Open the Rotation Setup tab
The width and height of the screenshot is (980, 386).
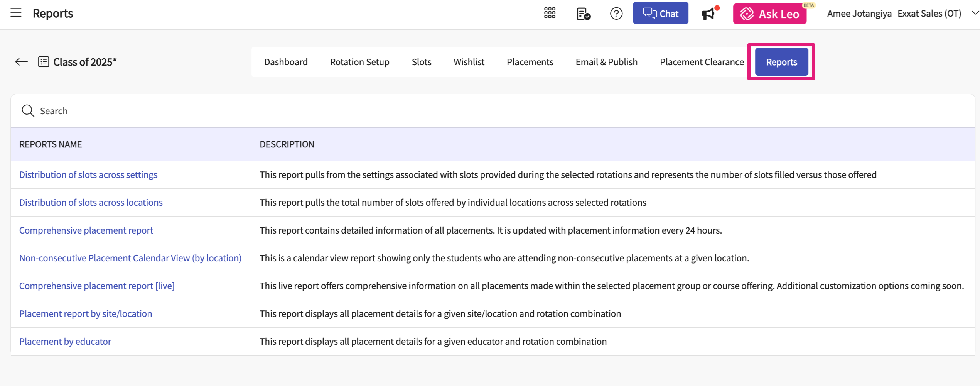coord(359,62)
